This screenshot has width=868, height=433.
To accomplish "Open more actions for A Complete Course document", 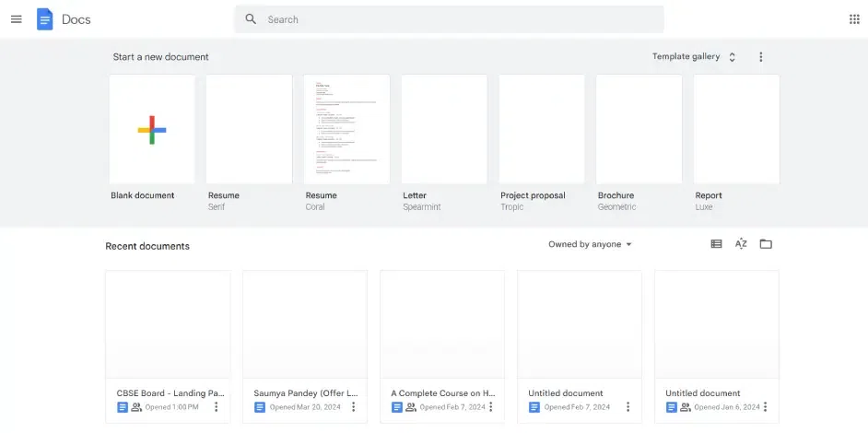I will point(491,407).
